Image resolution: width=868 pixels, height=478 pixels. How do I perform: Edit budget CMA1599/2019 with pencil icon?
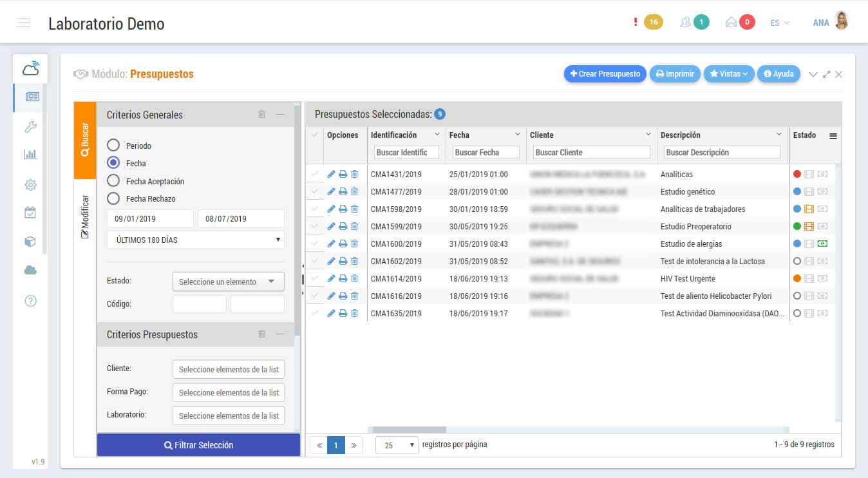[x=332, y=226]
